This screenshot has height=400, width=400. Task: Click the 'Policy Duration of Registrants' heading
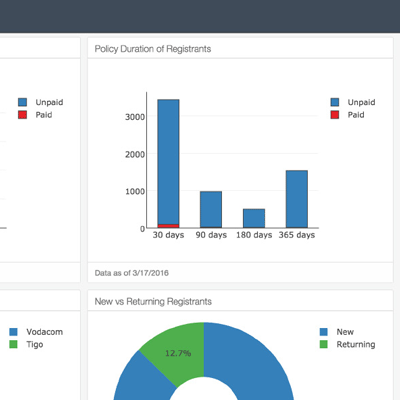point(153,49)
